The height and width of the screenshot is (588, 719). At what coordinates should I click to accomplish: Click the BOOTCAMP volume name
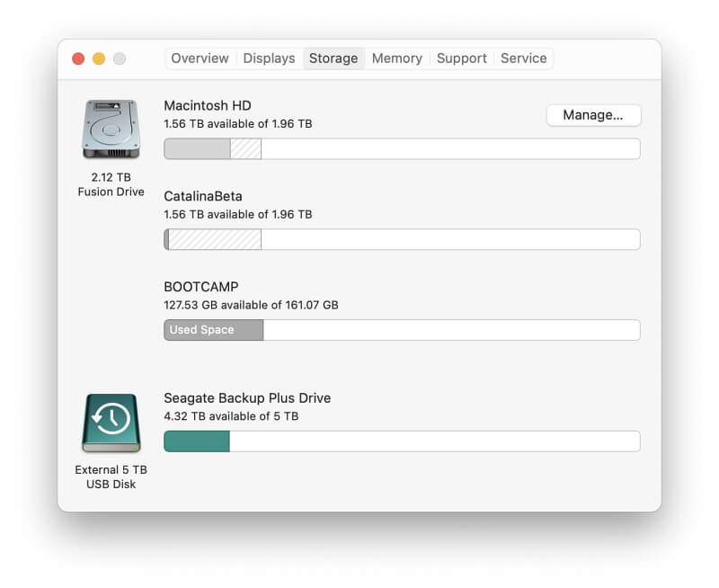201,287
